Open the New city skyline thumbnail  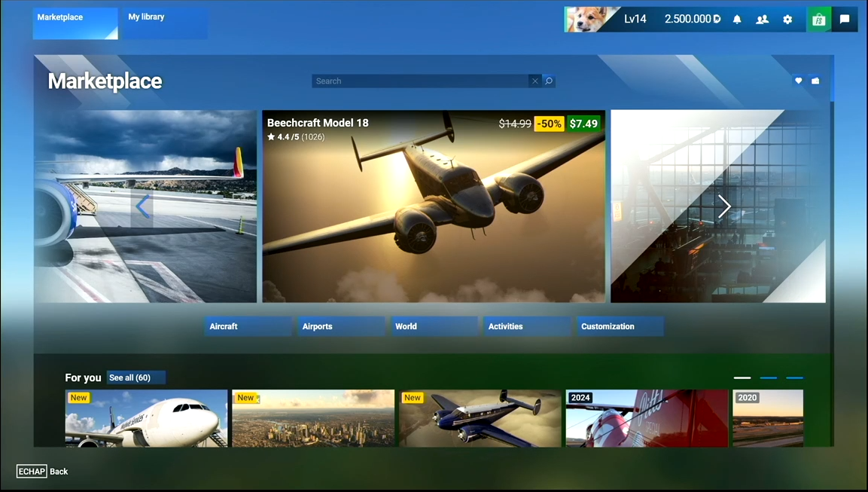coord(313,418)
